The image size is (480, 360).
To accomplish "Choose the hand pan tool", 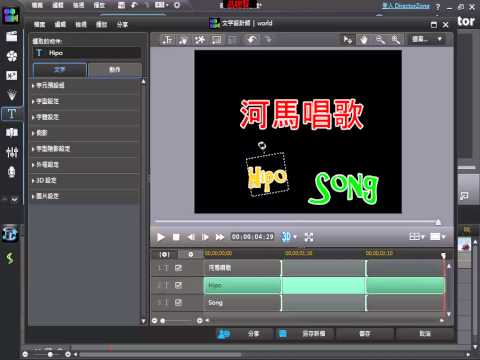I will pos(364,40).
